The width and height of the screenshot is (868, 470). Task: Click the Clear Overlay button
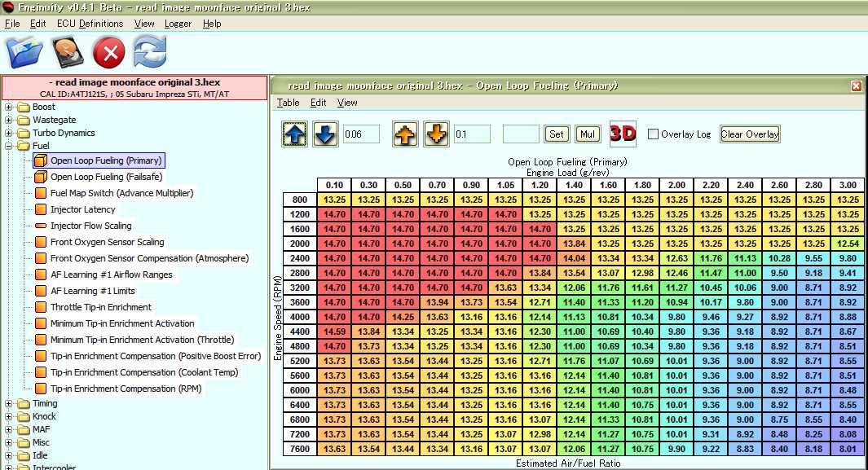(x=750, y=134)
